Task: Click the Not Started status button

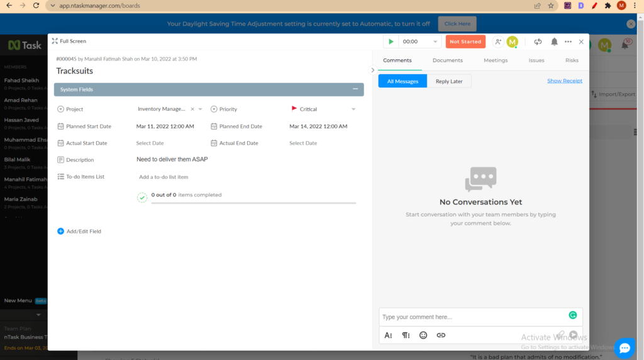Action: click(x=465, y=42)
